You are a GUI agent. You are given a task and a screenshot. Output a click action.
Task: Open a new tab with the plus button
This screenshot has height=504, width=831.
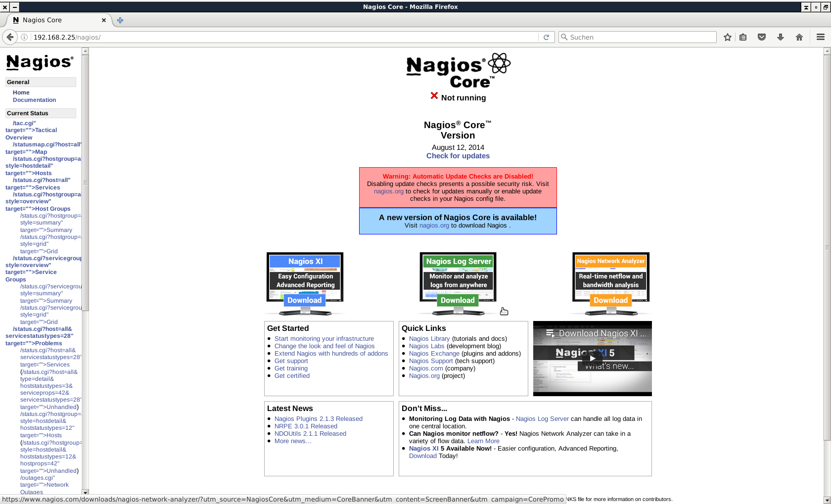(120, 20)
